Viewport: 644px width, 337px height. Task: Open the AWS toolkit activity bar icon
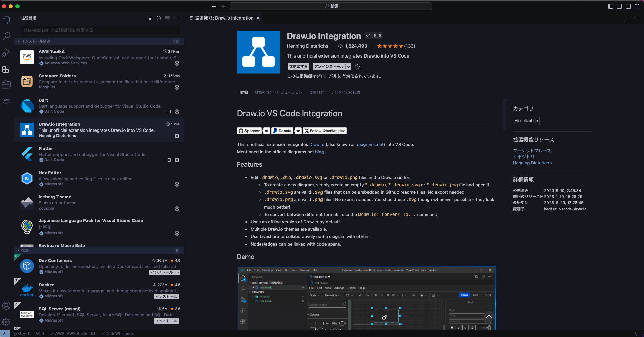pos(6,101)
